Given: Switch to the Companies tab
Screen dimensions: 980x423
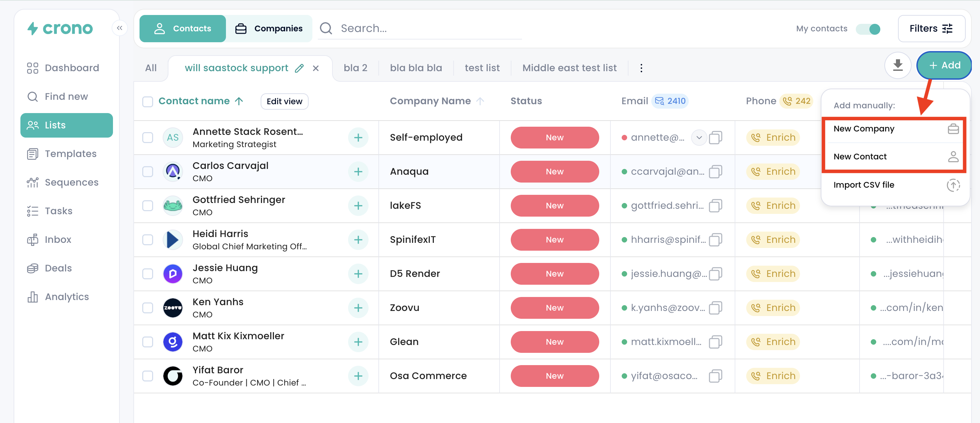Looking at the screenshot, I should click(268, 29).
